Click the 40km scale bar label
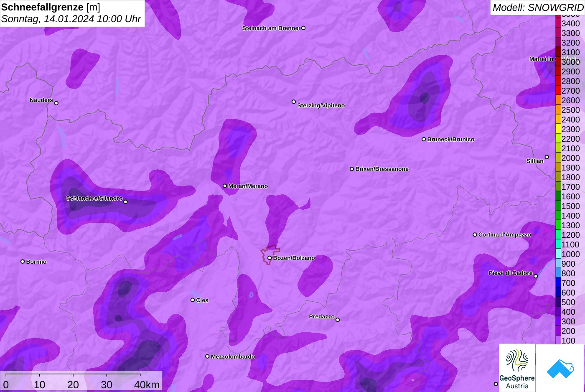The width and height of the screenshot is (585, 392). click(147, 384)
